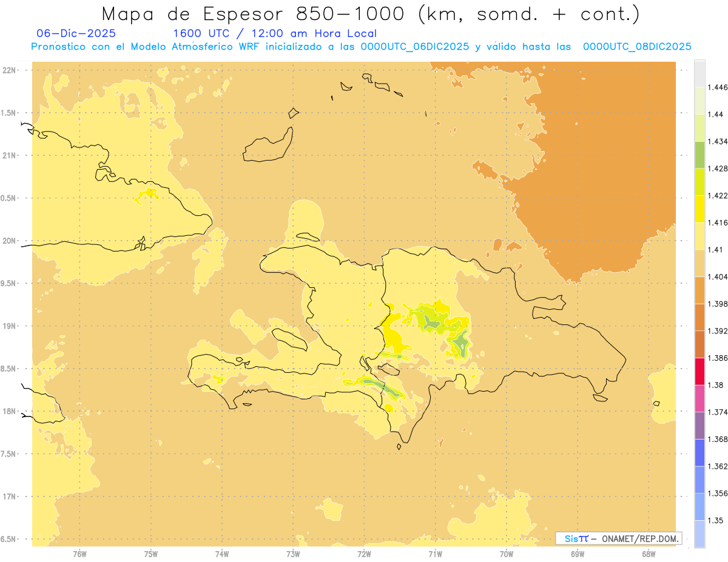Click the '69W' longitude label

578,554
